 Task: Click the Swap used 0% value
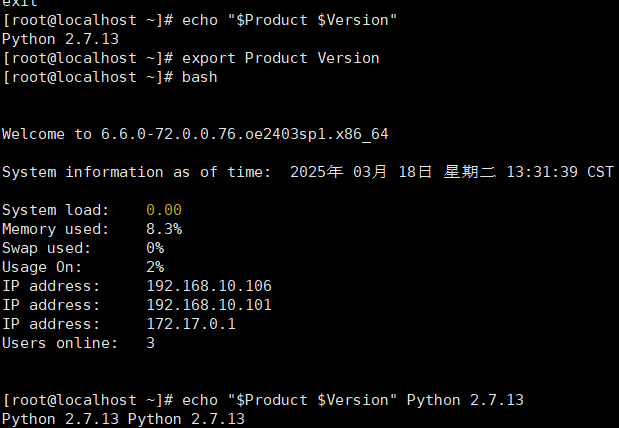click(x=155, y=248)
